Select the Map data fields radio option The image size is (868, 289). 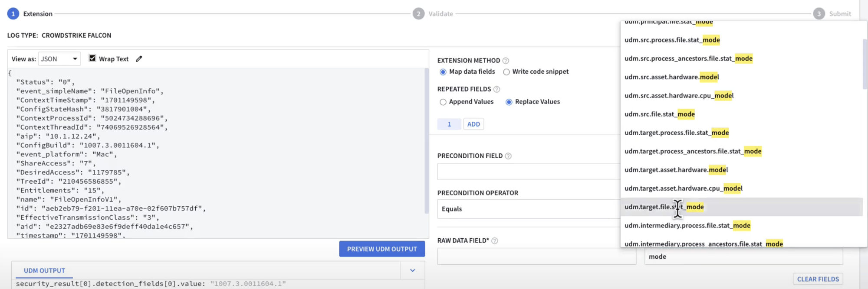[443, 72]
